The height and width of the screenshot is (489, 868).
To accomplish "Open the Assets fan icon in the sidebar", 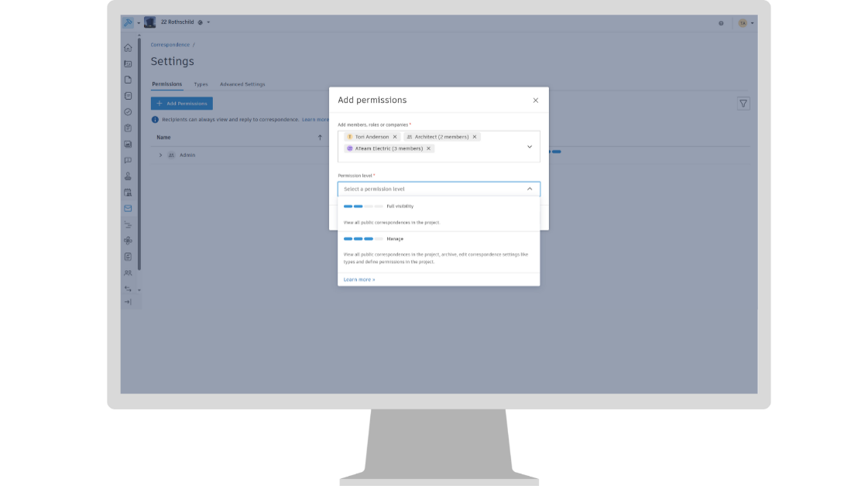I will click(x=128, y=241).
